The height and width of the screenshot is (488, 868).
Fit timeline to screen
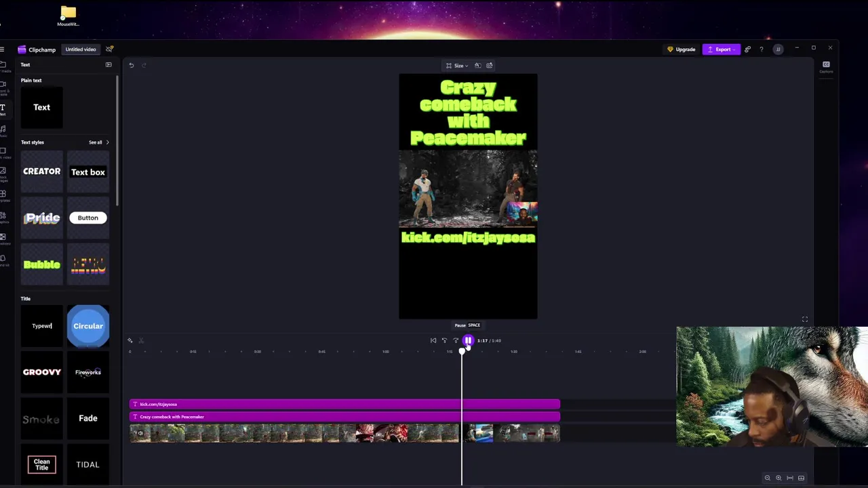pos(790,478)
